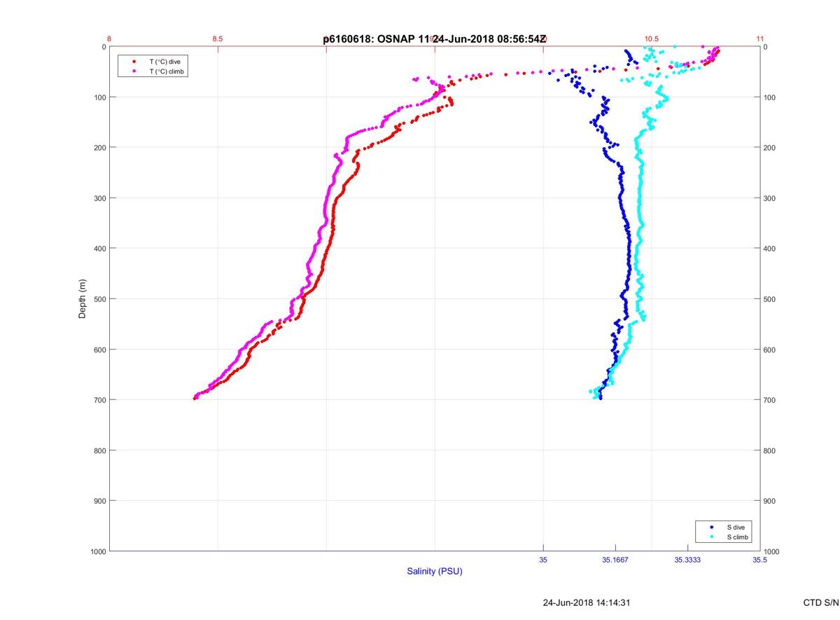
Task: Select the "S climb" legend entry
Action: pos(738,537)
